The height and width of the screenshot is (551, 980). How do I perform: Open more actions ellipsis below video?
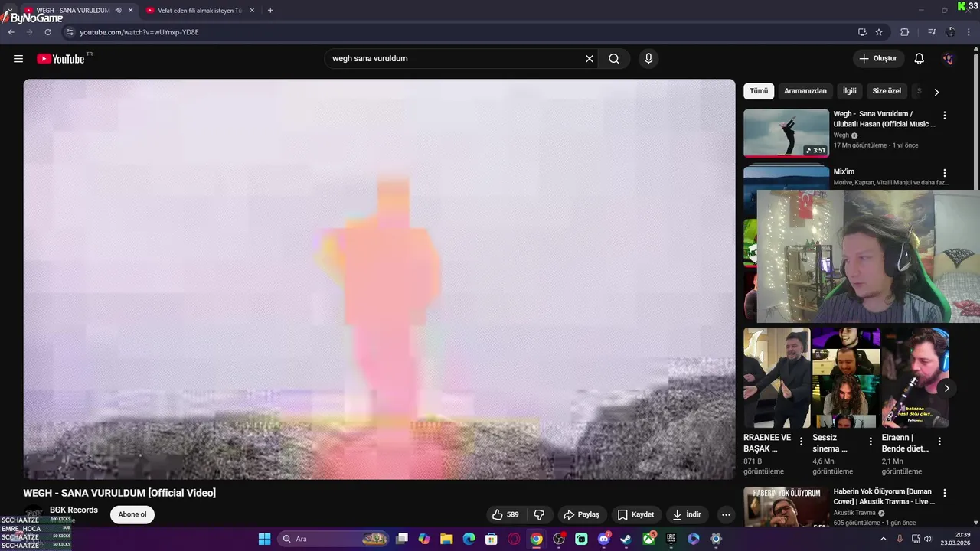pos(727,514)
